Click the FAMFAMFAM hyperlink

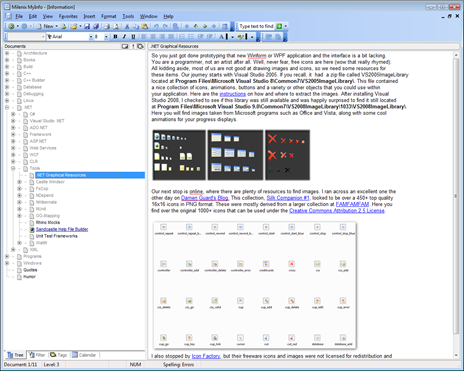(352, 204)
